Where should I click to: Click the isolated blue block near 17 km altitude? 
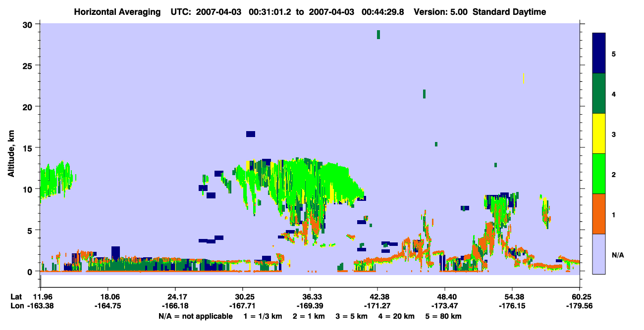click(x=251, y=134)
